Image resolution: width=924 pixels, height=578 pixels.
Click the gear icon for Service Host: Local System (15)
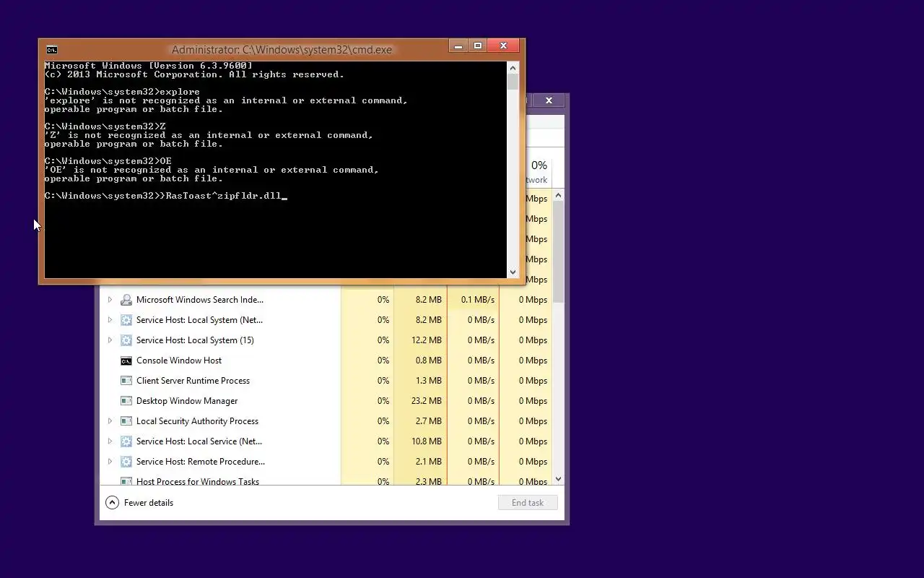[x=126, y=340]
